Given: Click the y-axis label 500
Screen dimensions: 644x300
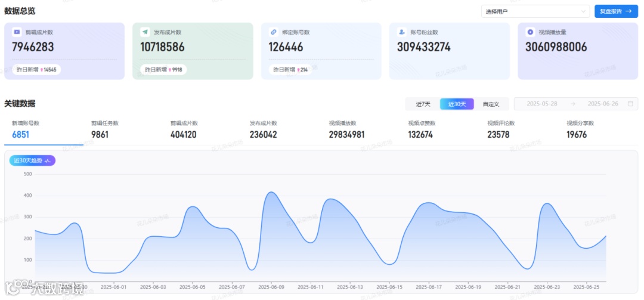Looking at the screenshot, I should 27,174.
